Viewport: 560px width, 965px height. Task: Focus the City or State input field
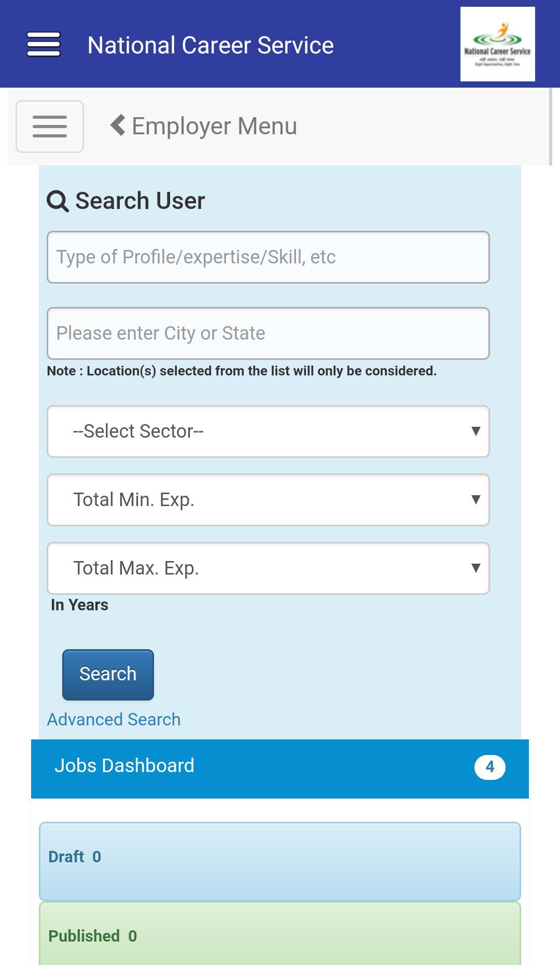[x=268, y=333]
